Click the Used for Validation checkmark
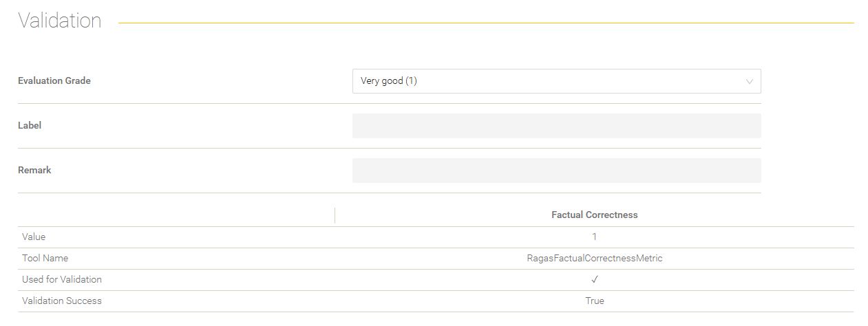868x326 pixels. coord(595,279)
